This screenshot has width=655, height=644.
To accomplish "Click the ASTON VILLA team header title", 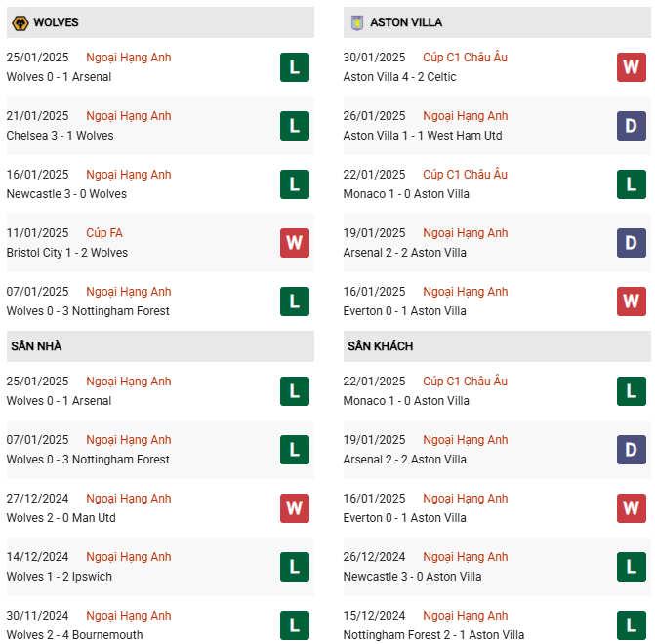I will pyautogui.click(x=405, y=22).
